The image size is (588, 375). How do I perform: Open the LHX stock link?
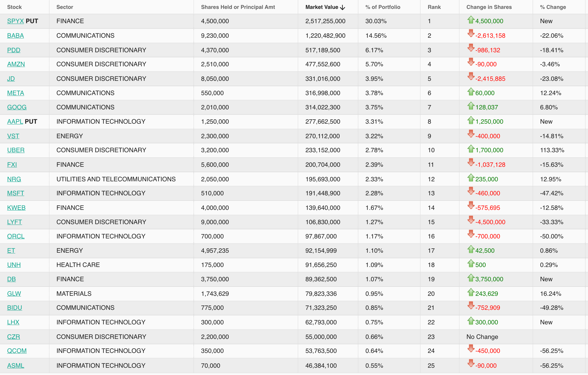click(13, 322)
